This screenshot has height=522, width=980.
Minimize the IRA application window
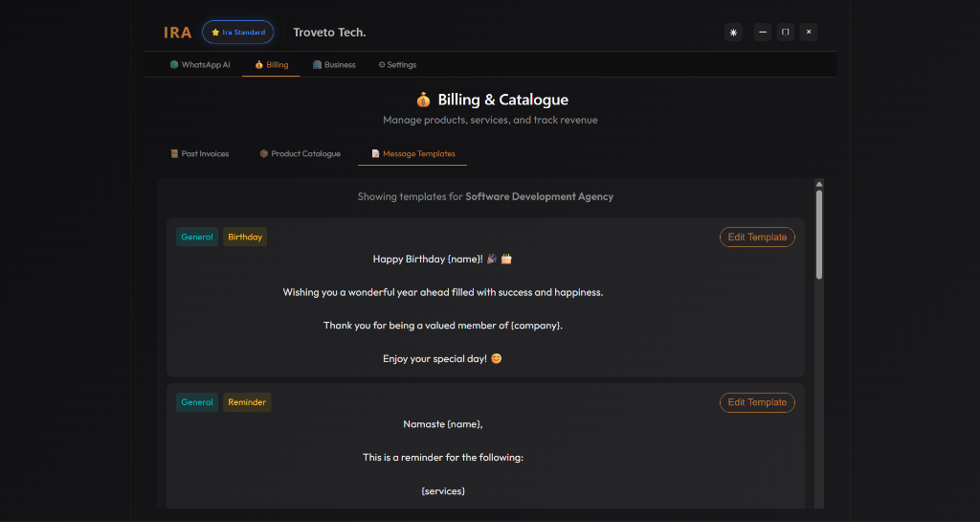[x=762, y=32]
